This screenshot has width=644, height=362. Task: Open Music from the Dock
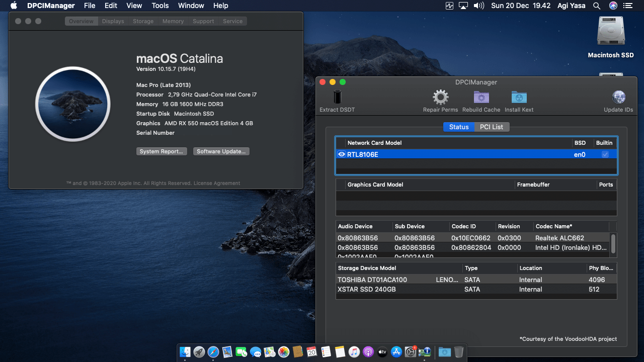[354, 352]
